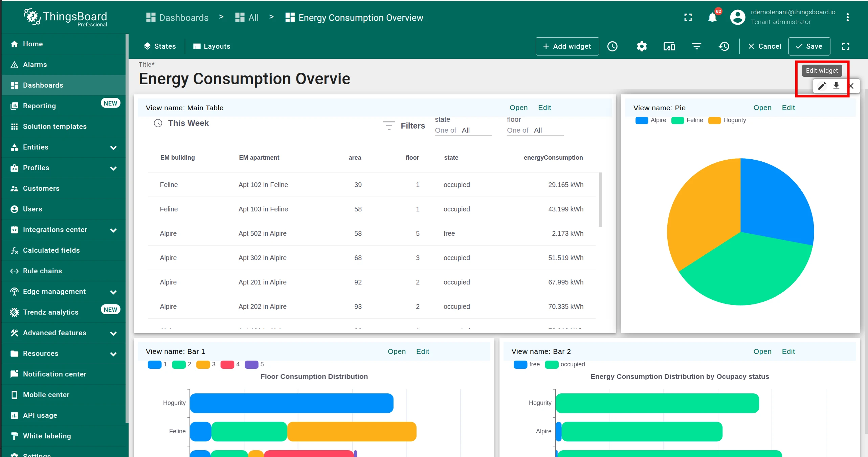
Task: Click the export widget download icon
Action: [836, 86]
